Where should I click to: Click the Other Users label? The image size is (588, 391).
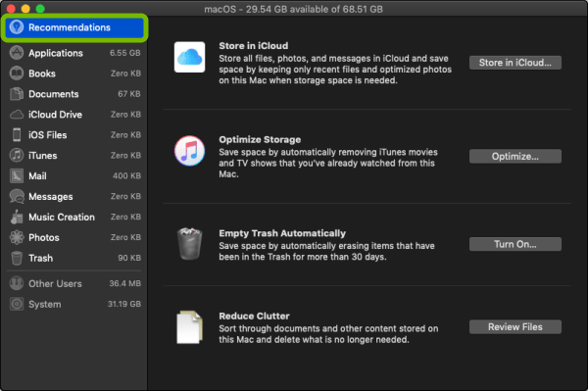click(55, 283)
